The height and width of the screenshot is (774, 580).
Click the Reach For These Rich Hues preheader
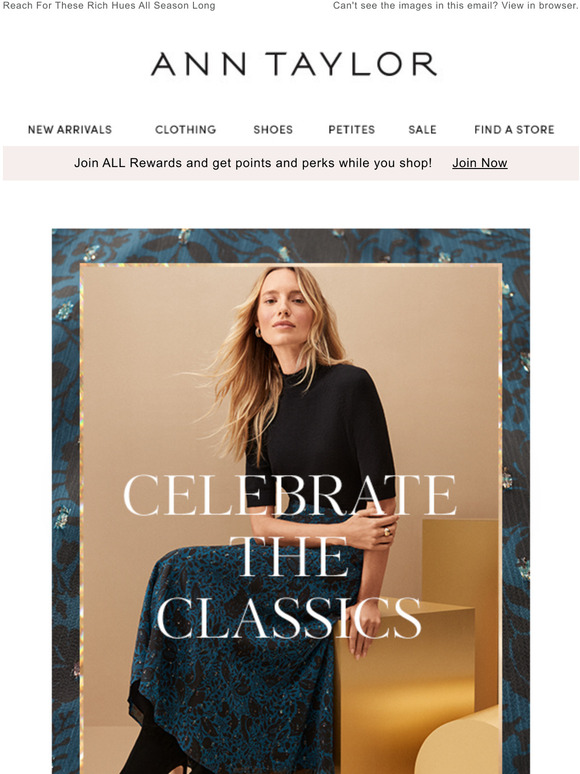click(109, 6)
